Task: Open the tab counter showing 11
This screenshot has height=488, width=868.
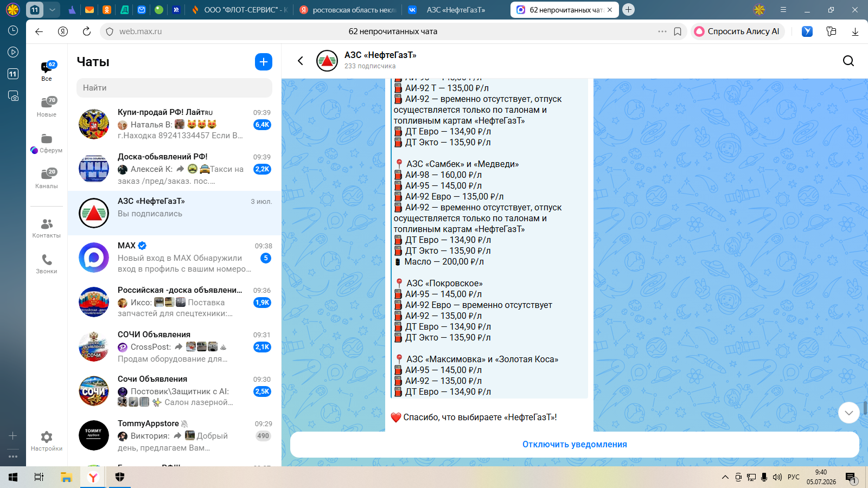Action: click(x=35, y=10)
